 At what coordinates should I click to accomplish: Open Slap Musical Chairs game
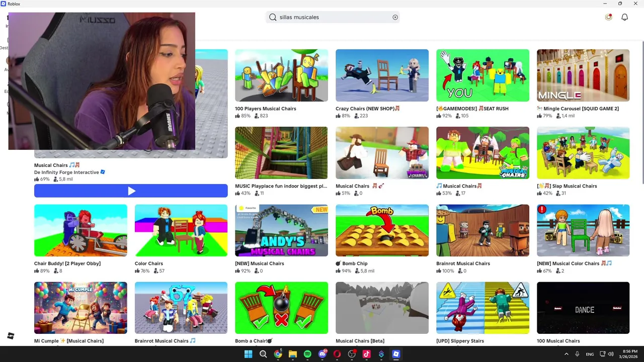(x=583, y=153)
